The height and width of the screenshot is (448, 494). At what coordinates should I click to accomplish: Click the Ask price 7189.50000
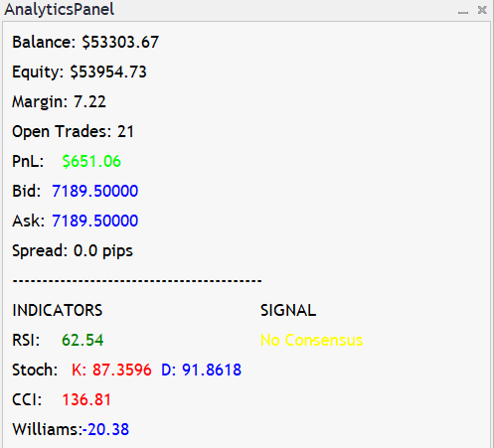(x=95, y=221)
